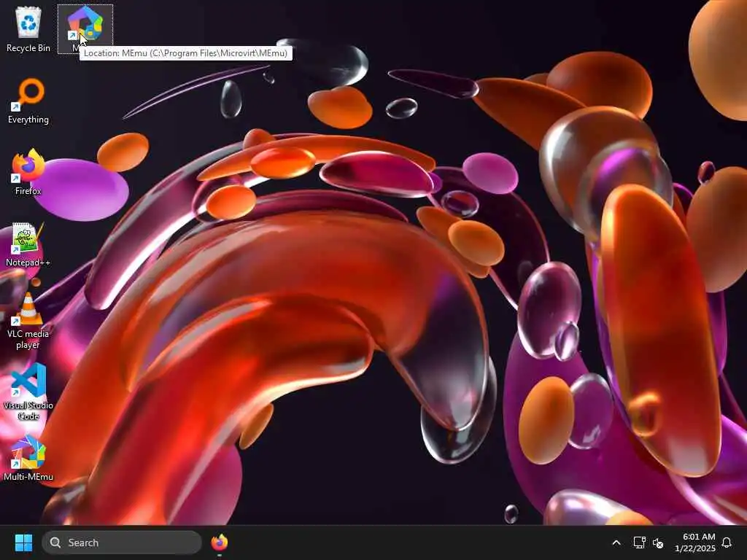Select the VLC media player shortcut
The height and width of the screenshot is (560, 747).
click(28, 321)
